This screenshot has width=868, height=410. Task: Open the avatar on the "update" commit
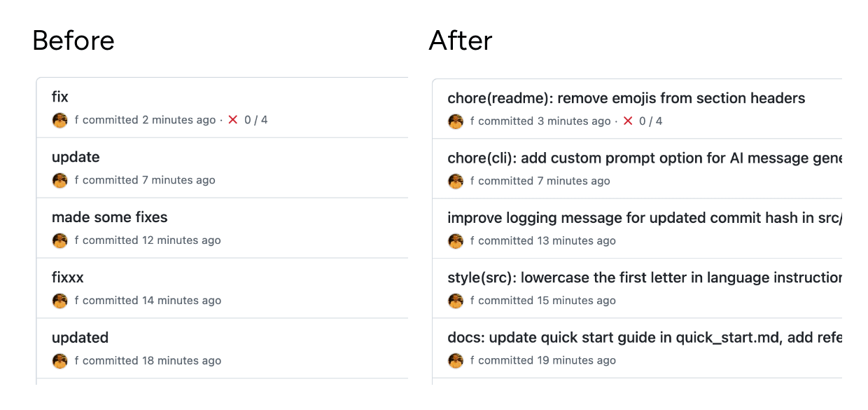(x=59, y=180)
